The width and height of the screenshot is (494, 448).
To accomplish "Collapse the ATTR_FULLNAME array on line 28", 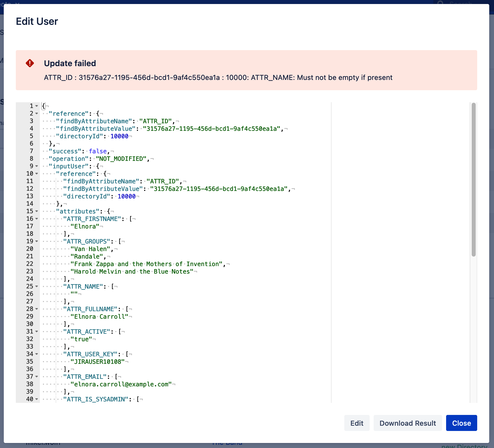I will [37, 309].
